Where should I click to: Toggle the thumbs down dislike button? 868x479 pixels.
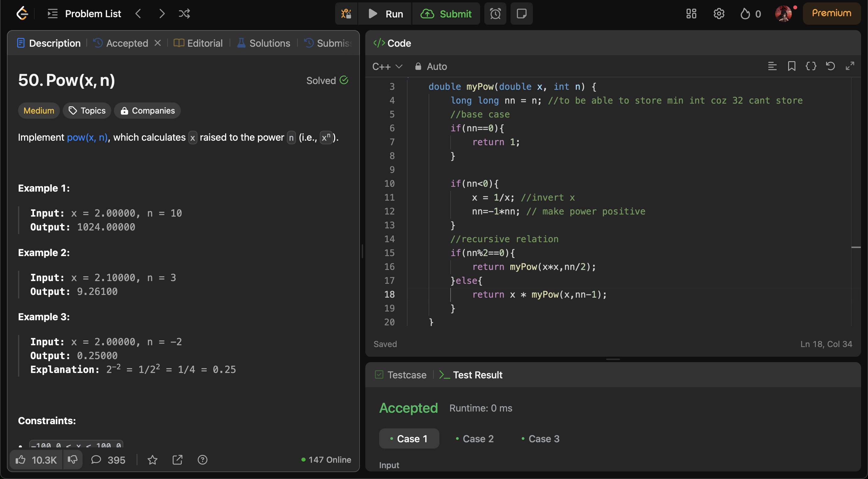tap(72, 460)
